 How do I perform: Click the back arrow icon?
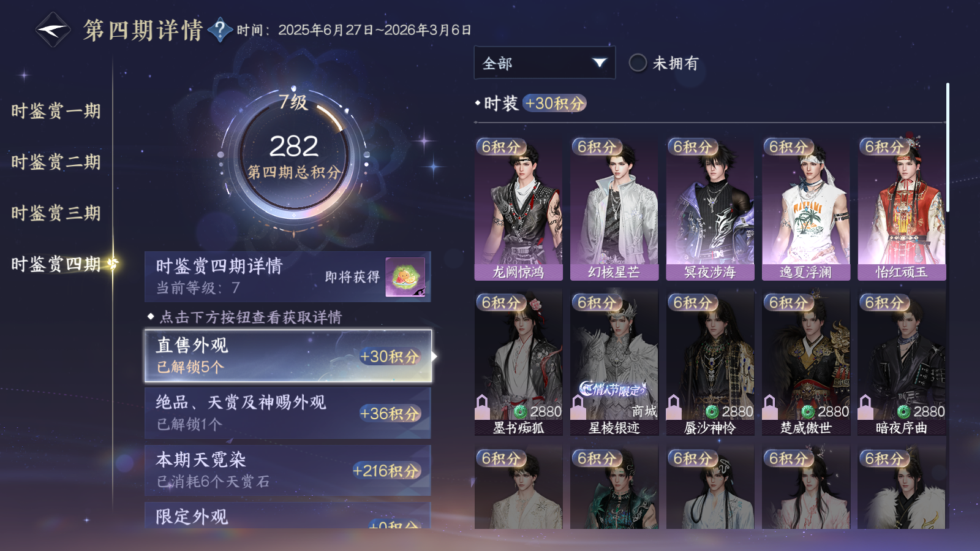click(53, 29)
